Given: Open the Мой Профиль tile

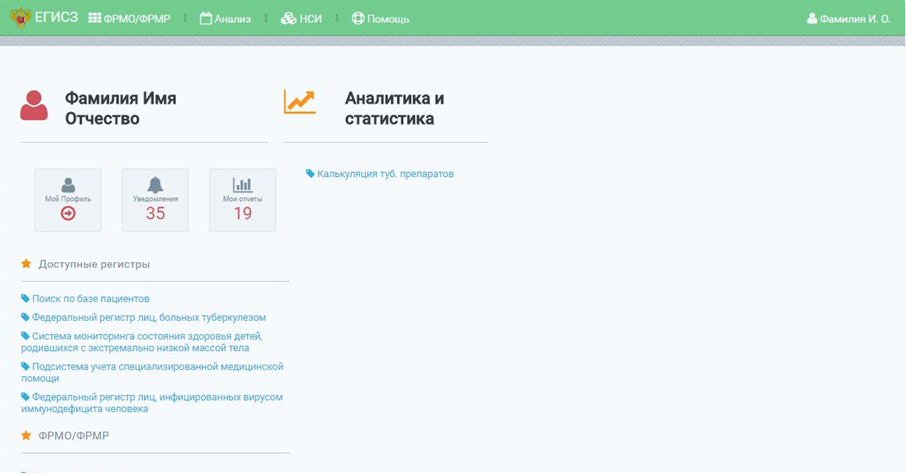Looking at the screenshot, I should (68, 199).
